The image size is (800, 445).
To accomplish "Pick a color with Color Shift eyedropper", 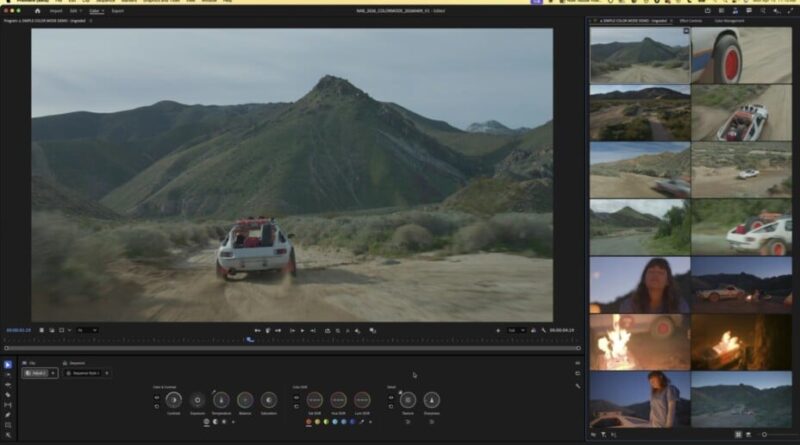I will (x=362, y=422).
